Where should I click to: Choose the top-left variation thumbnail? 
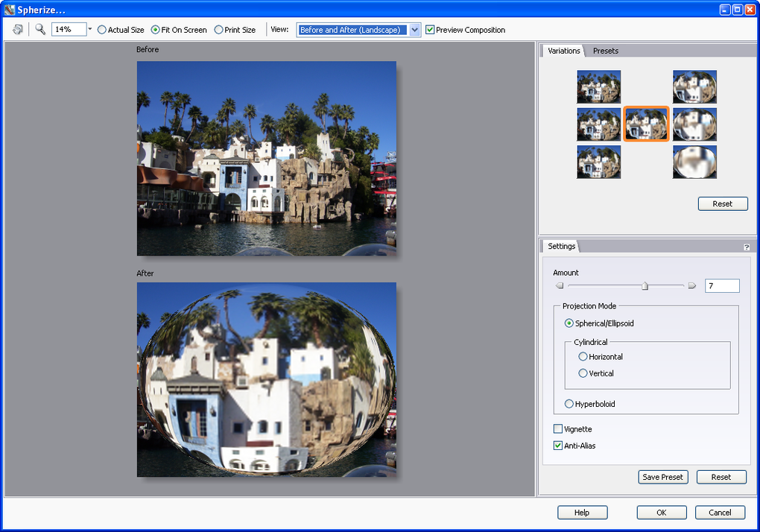[598, 86]
